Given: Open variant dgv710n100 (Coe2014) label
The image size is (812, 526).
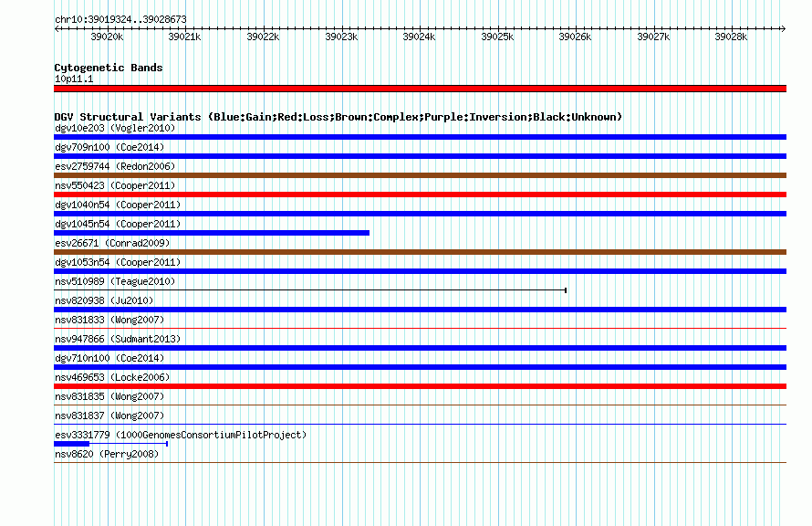Looking at the screenshot, I should (x=109, y=358).
